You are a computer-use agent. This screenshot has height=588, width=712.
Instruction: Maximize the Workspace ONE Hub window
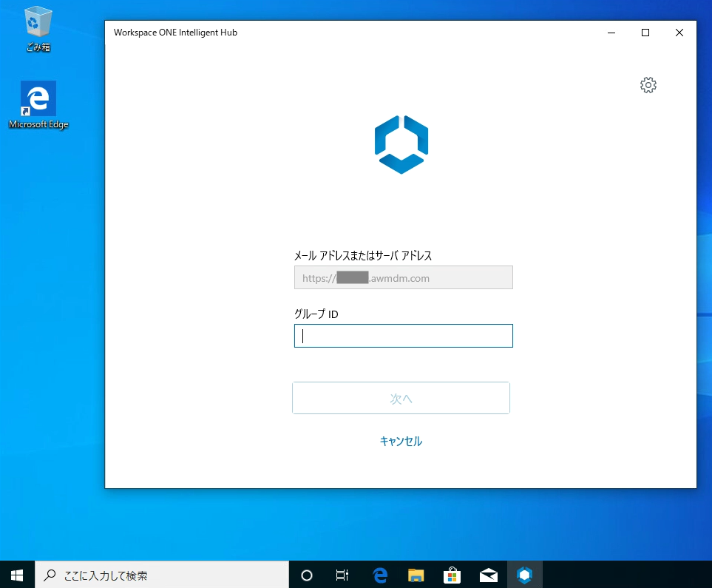click(645, 33)
